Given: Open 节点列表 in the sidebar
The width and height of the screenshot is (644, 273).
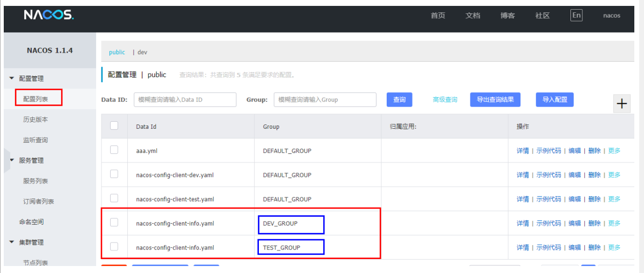Looking at the screenshot, I should 35,263.
